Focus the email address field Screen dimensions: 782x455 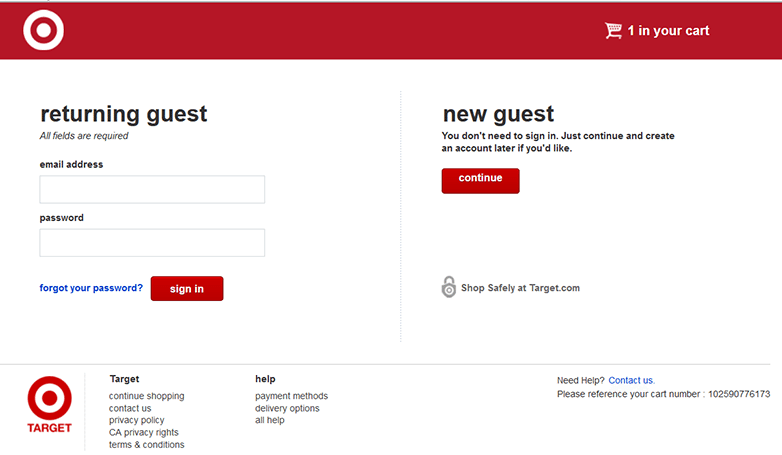(x=152, y=189)
